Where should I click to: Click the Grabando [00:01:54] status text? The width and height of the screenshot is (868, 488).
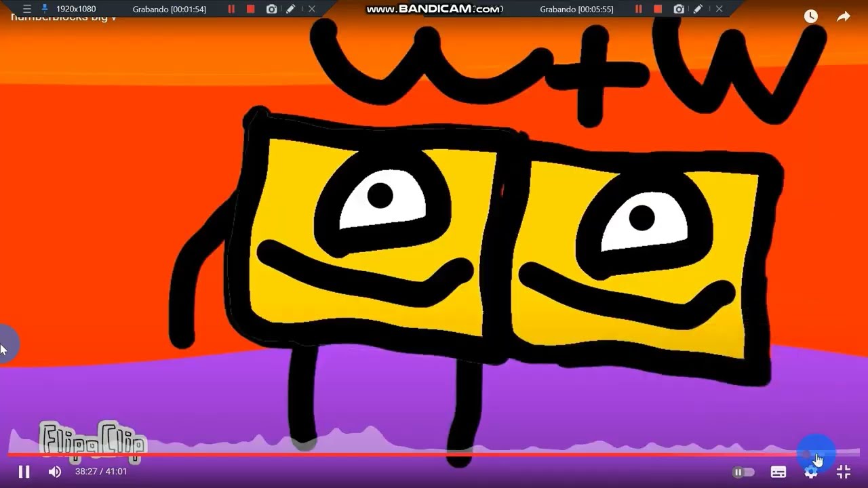tap(170, 9)
